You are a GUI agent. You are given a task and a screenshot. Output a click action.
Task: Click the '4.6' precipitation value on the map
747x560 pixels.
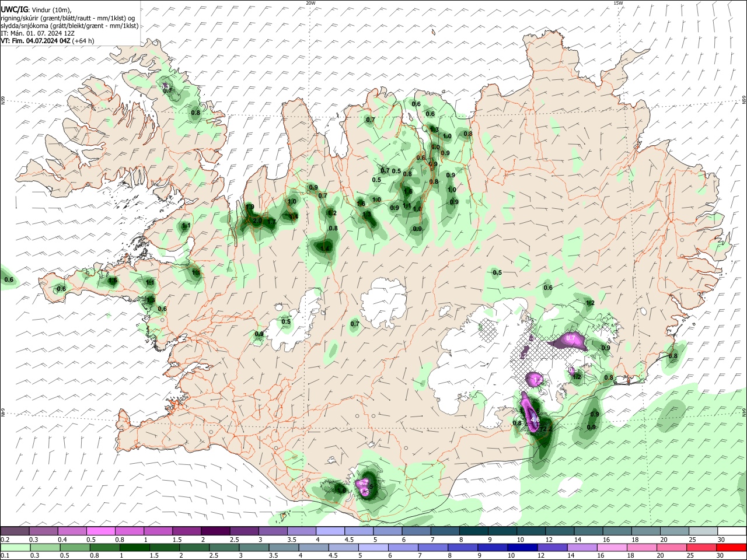(535, 420)
